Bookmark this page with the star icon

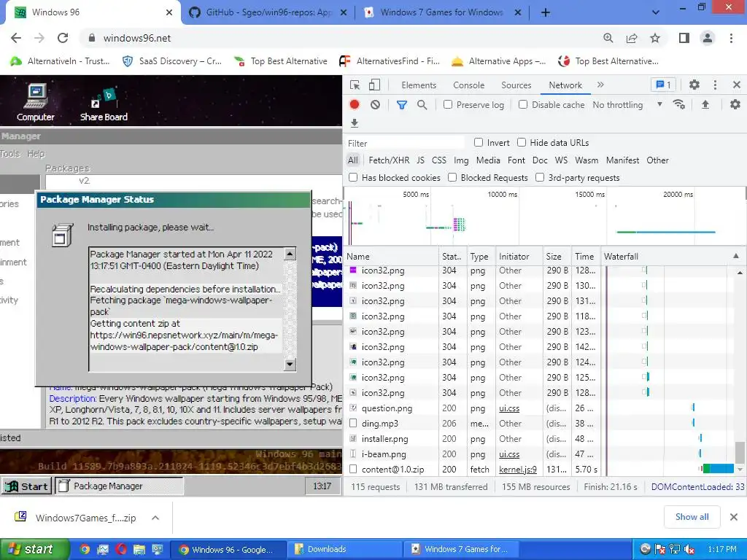coord(655,38)
